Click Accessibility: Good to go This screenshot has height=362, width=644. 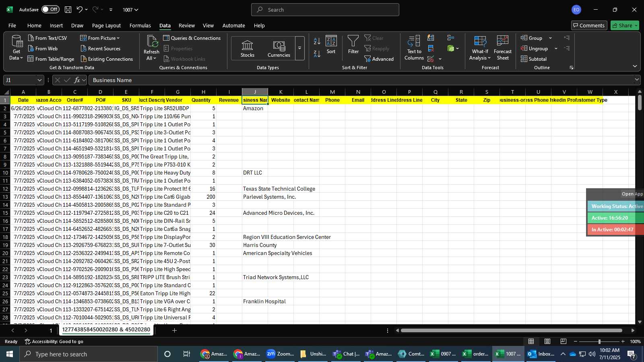pos(54,341)
